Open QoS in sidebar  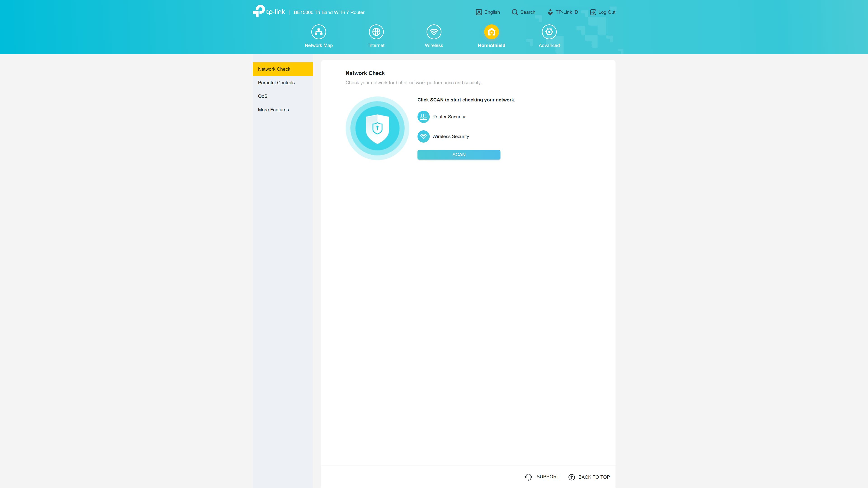pos(283,96)
